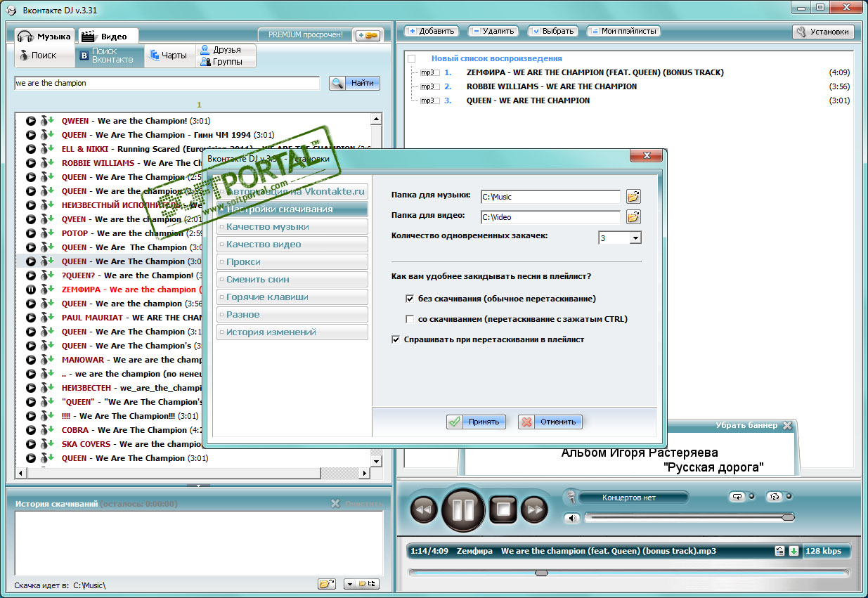The height and width of the screenshot is (598, 868).
Task: Toggle sequential 123 play order
Action: coord(774,497)
